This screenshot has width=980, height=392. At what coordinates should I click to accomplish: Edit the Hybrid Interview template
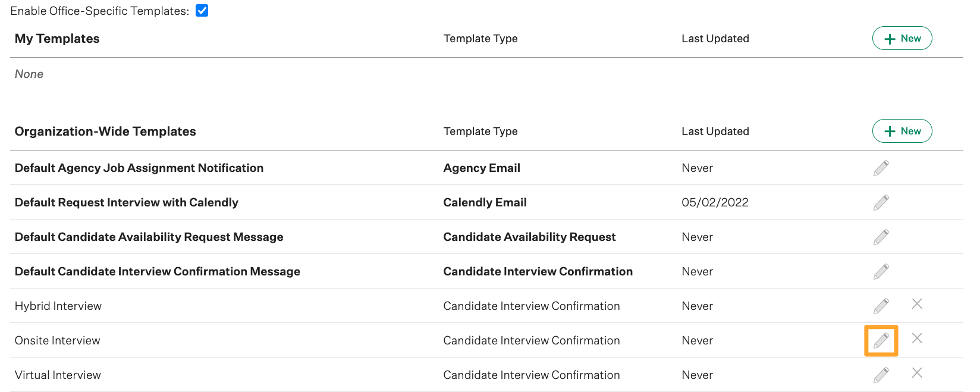coord(881,306)
